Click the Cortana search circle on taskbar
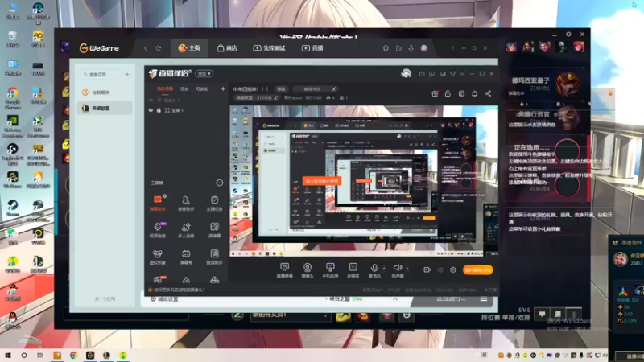 pos(24,355)
